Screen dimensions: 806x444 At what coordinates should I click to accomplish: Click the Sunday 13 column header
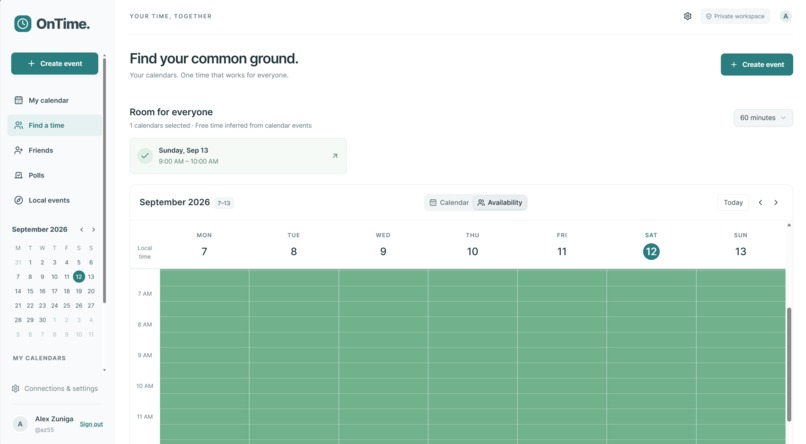(740, 246)
